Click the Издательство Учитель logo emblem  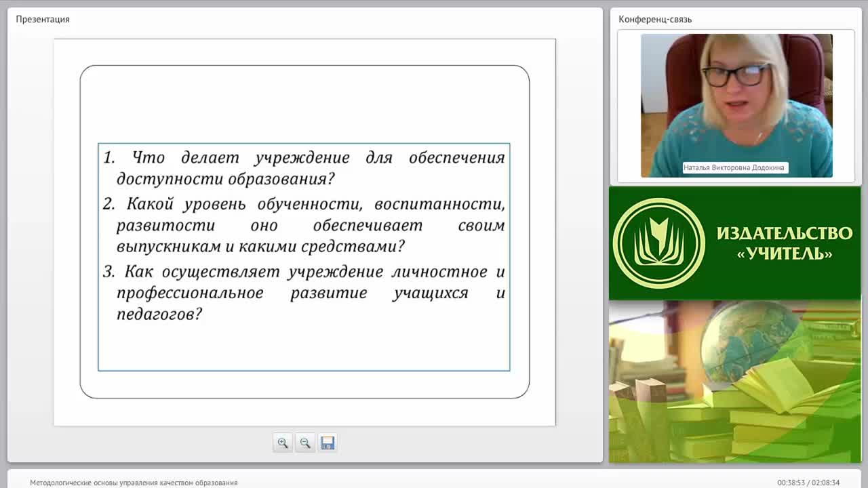tap(658, 243)
